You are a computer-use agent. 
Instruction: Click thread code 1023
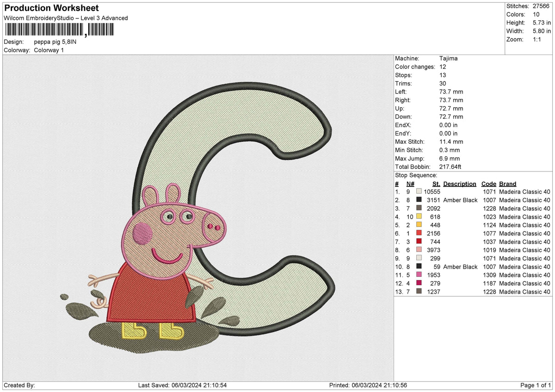pyautogui.click(x=489, y=217)
